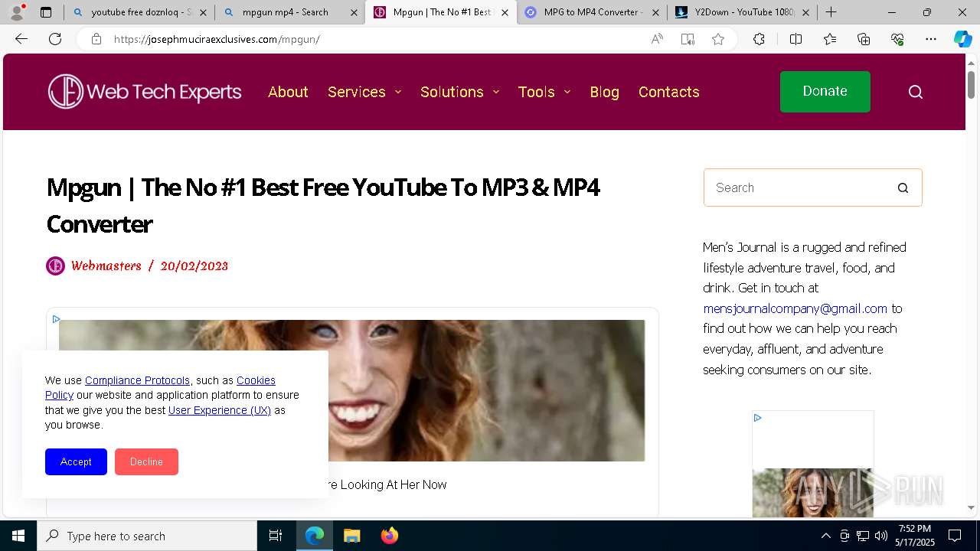Open Microsoft Edge from taskbar
The width and height of the screenshot is (980, 551).
pos(315,536)
